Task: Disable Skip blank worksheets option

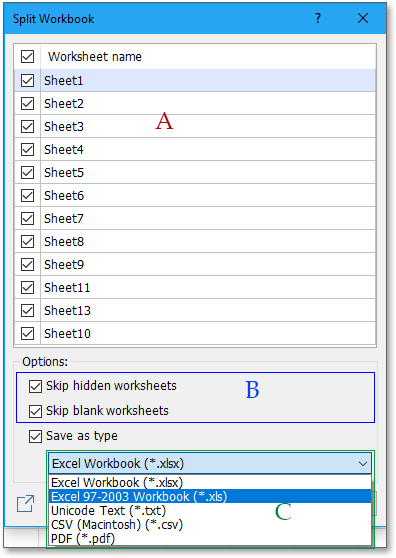Action: (x=35, y=411)
